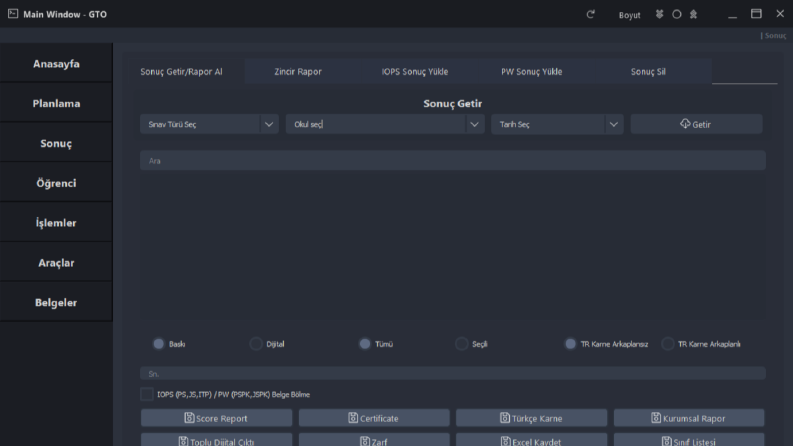Open the Planlama section
793x446 pixels.
[56, 103]
